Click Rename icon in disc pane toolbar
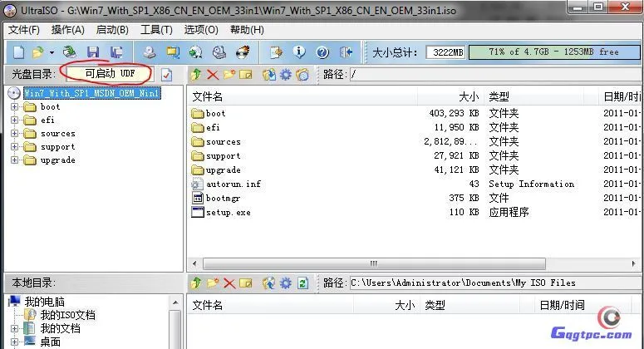 (x=246, y=74)
